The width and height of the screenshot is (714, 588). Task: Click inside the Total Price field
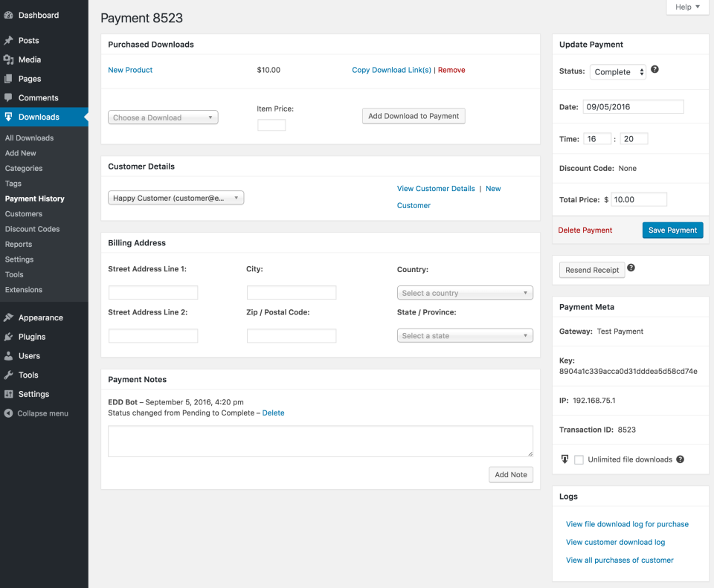pyautogui.click(x=638, y=199)
